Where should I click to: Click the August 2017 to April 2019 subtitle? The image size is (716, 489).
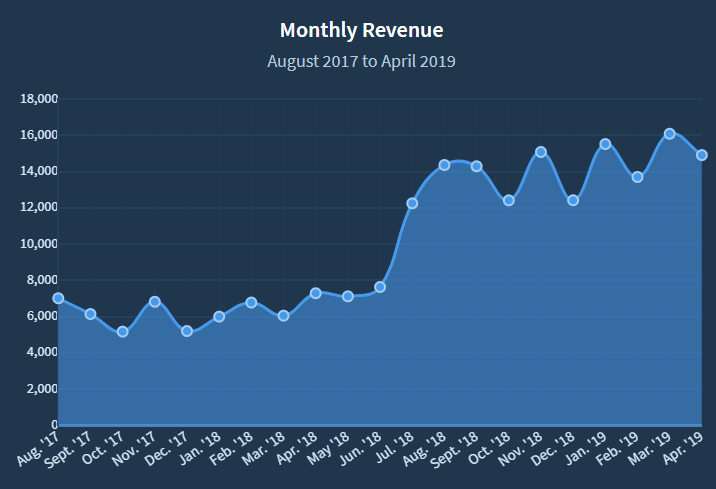[x=361, y=61]
